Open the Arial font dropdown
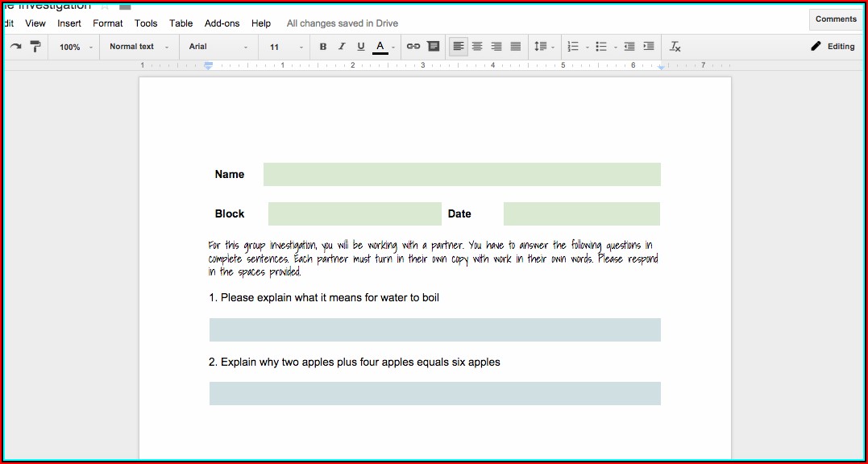Viewport: 868px width, 464px height. click(x=218, y=47)
